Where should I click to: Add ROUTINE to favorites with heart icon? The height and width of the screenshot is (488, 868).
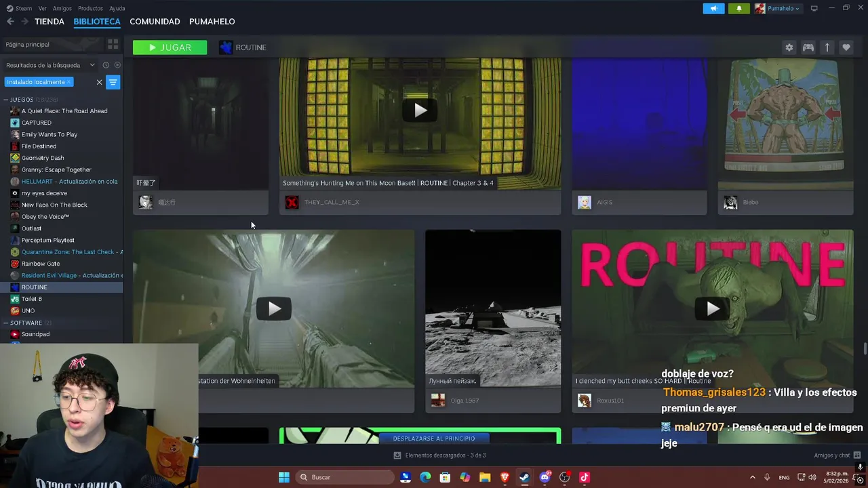point(846,47)
